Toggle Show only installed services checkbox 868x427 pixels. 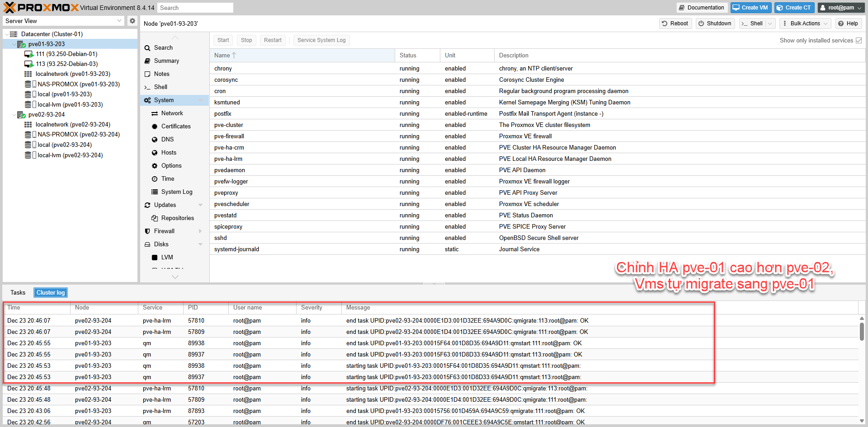(859, 41)
